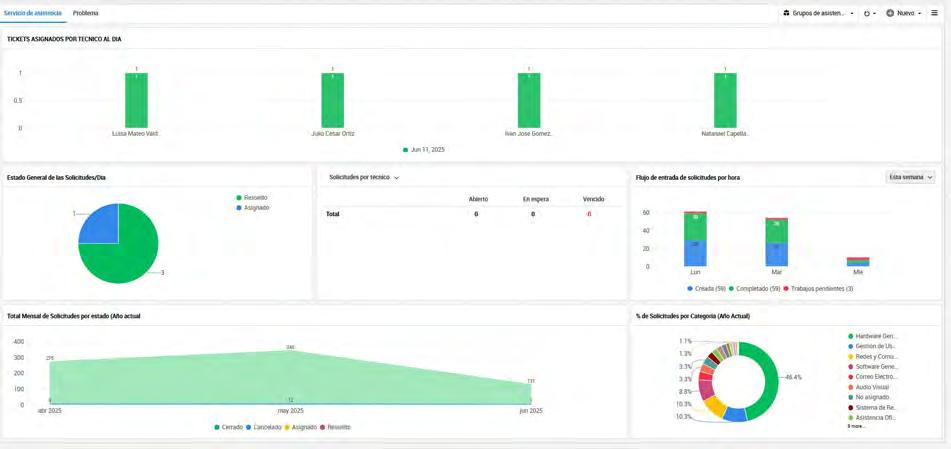
Task: Open the Esta semana period dropdown
Action: pyautogui.click(x=910, y=177)
